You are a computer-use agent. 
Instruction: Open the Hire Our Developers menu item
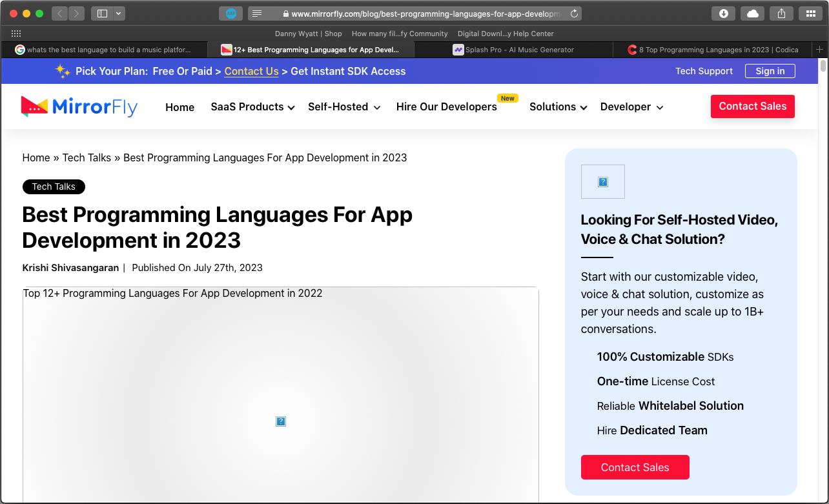447,107
